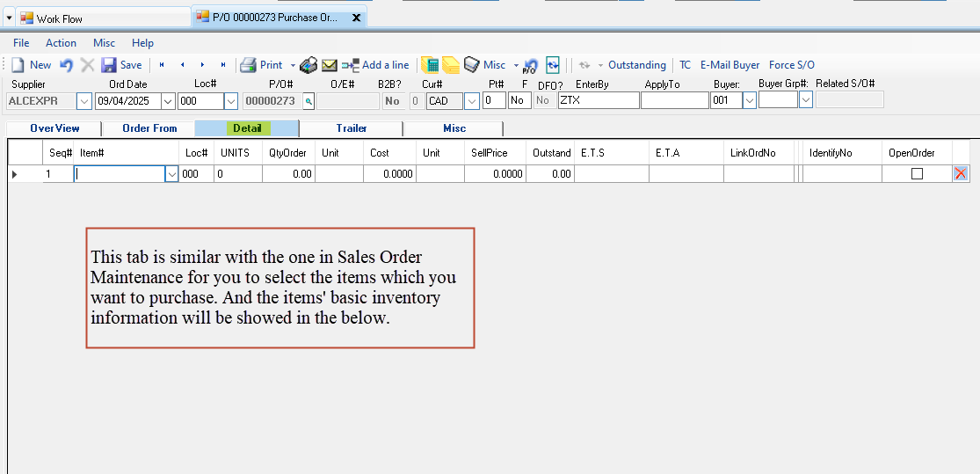Click the Cost cell showing 0.0000
This screenshot has width=980, height=474.
[x=390, y=174]
